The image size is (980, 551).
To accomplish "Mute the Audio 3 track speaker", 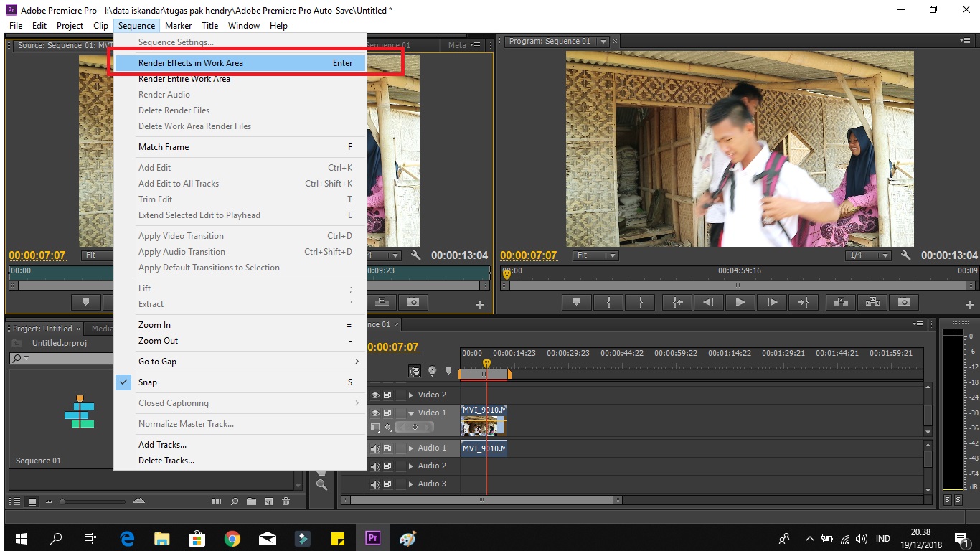I will pos(374,484).
